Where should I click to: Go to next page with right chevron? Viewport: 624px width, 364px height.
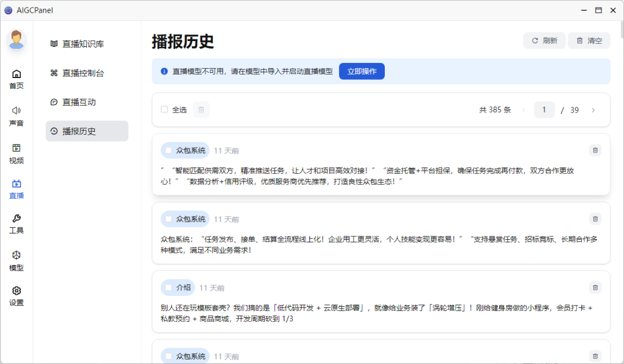tap(593, 109)
